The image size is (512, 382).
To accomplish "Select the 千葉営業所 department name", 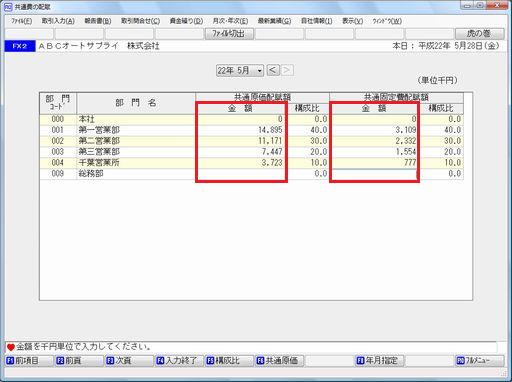I will click(x=99, y=163).
